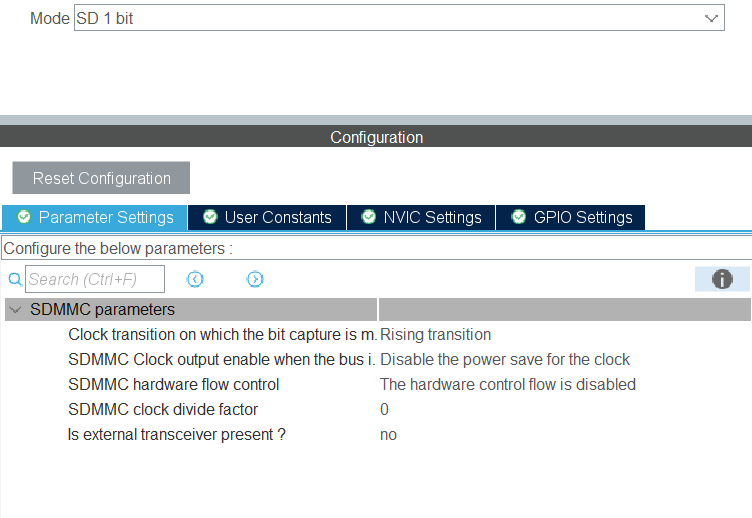Switch to the User Constants tab
The width and height of the screenshot is (752, 518).
[x=277, y=217]
